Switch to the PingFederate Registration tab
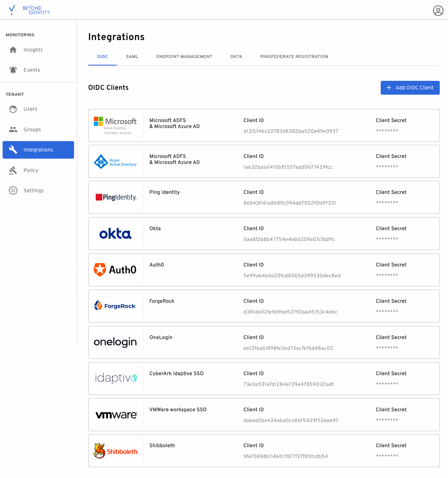This screenshot has width=448, height=478. (294, 56)
